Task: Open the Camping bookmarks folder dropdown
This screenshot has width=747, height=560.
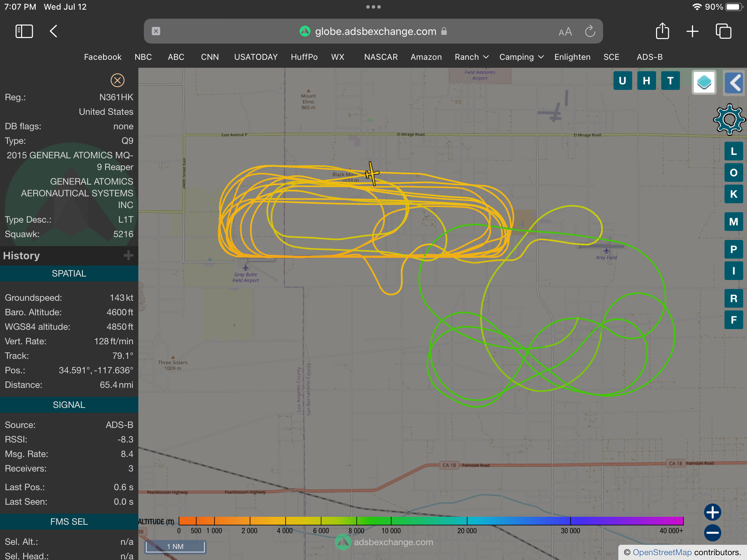Action: 521,57
